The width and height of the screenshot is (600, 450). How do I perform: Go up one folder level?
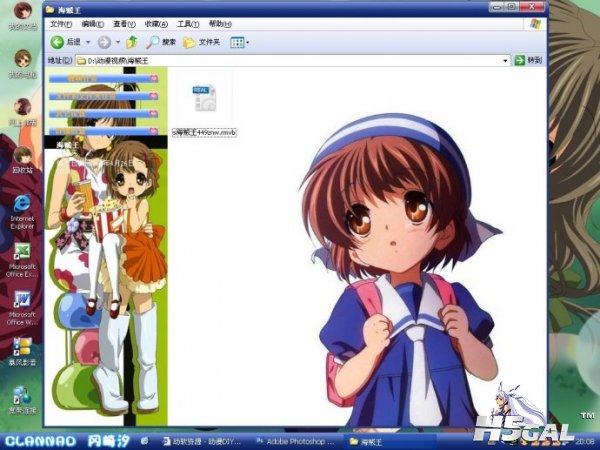(132, 42)
